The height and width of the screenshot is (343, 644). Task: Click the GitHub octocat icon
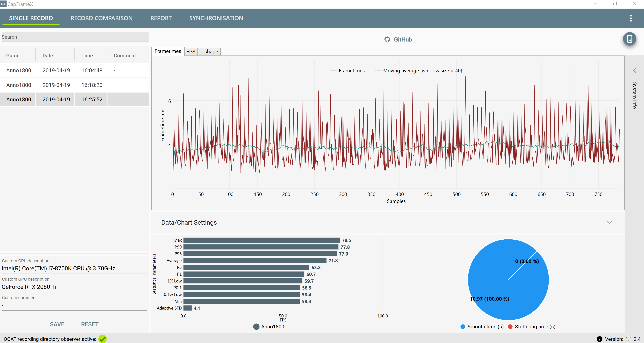point(387,40)
